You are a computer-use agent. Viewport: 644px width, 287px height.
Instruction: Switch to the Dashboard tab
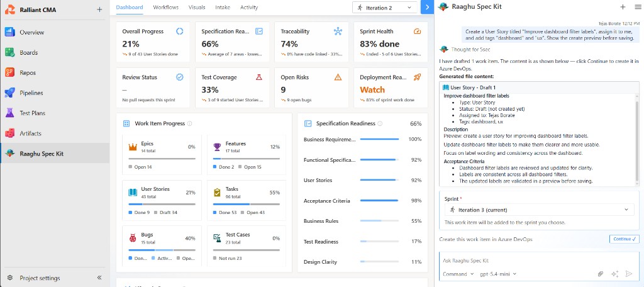tap(130, 7)
